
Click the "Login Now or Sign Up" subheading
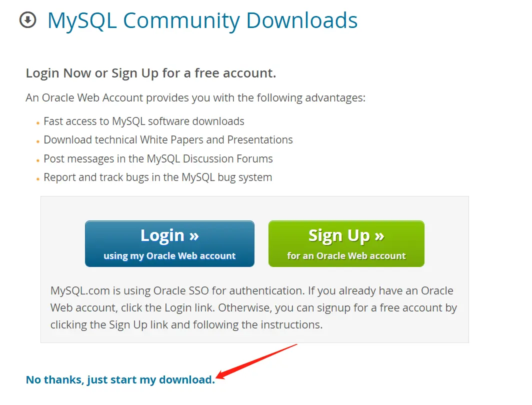150,73
